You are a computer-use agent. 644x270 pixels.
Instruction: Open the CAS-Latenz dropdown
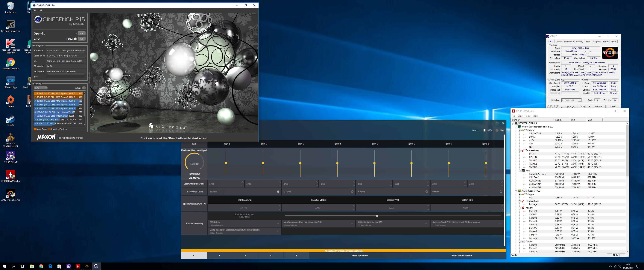244,223
